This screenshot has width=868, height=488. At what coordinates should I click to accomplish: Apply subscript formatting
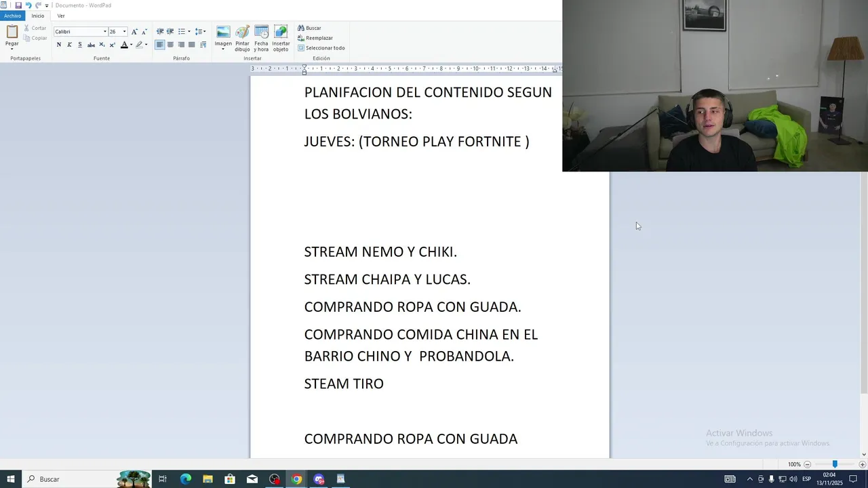pos(102,45)
